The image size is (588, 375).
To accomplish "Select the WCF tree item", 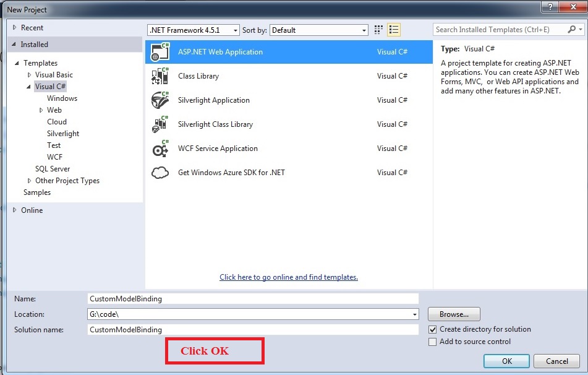I will [x=55, y=157].
